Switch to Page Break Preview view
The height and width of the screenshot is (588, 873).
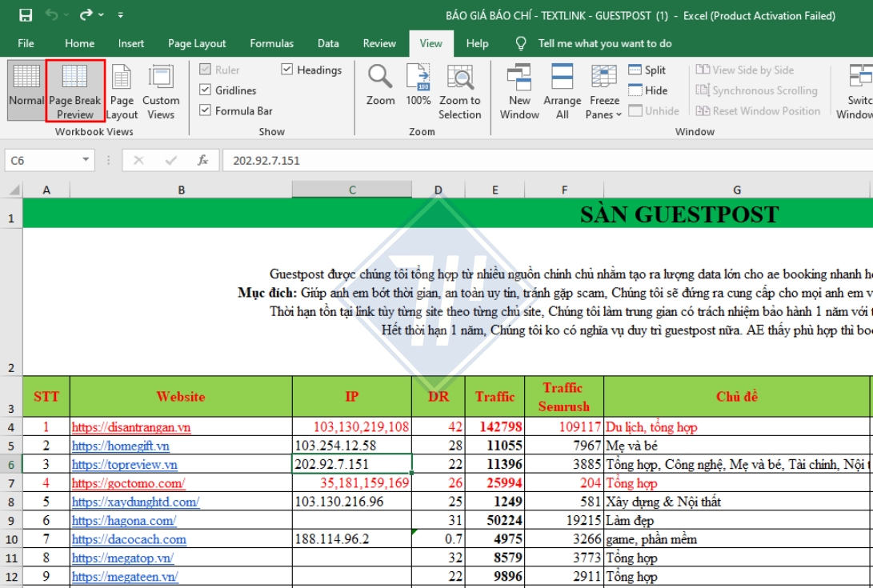[75, 90]
